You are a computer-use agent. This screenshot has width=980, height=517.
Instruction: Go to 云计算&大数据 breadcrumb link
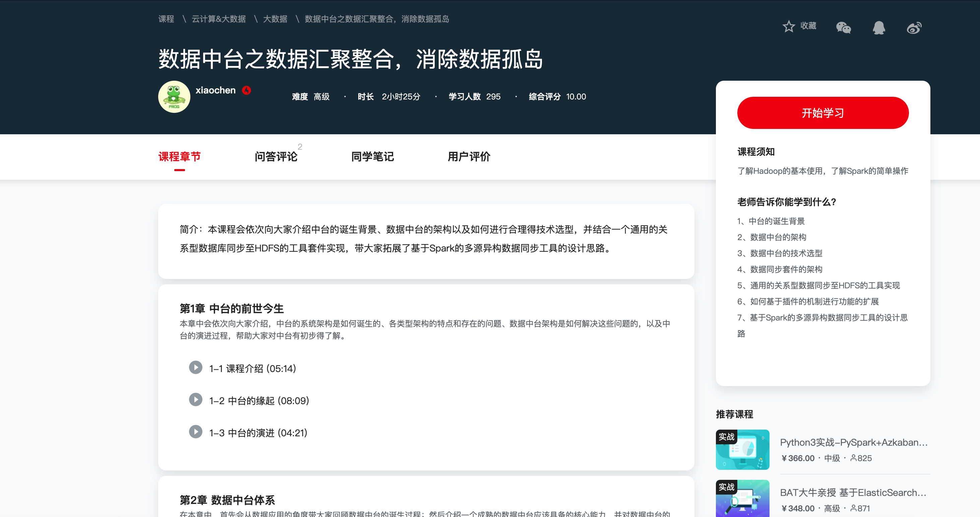[219, 19]
